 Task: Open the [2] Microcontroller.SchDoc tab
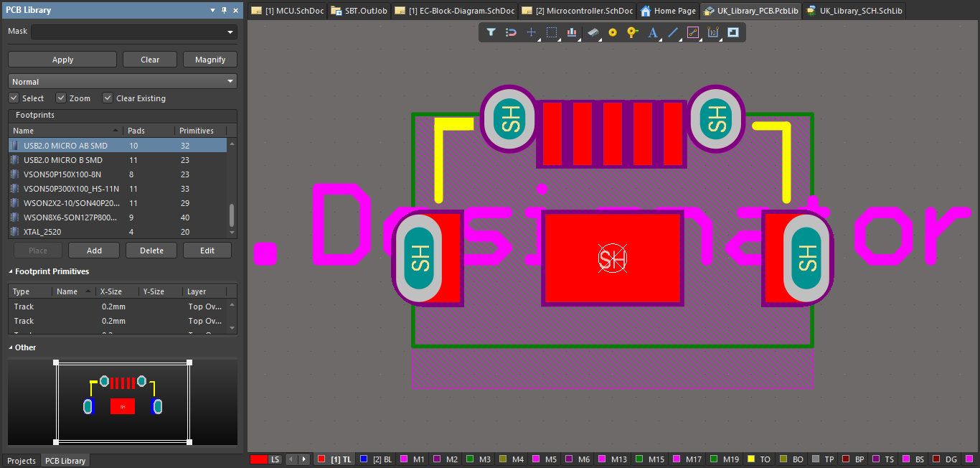point(578,11)
